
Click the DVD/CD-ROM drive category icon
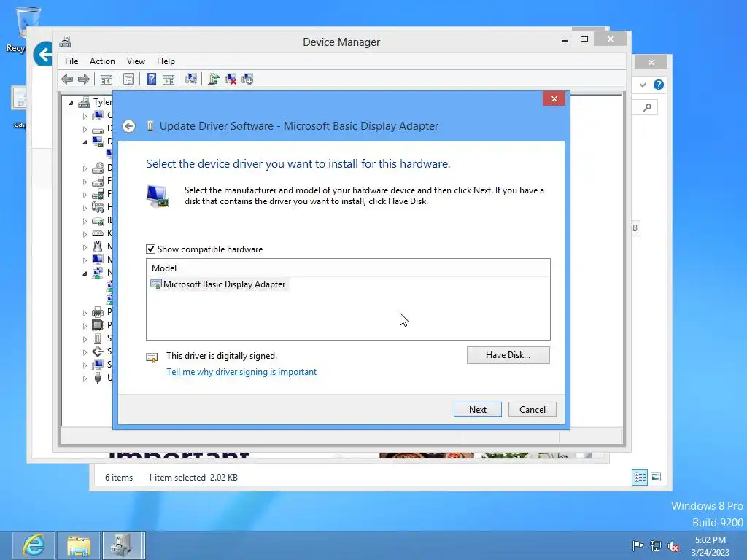point(98,168)
